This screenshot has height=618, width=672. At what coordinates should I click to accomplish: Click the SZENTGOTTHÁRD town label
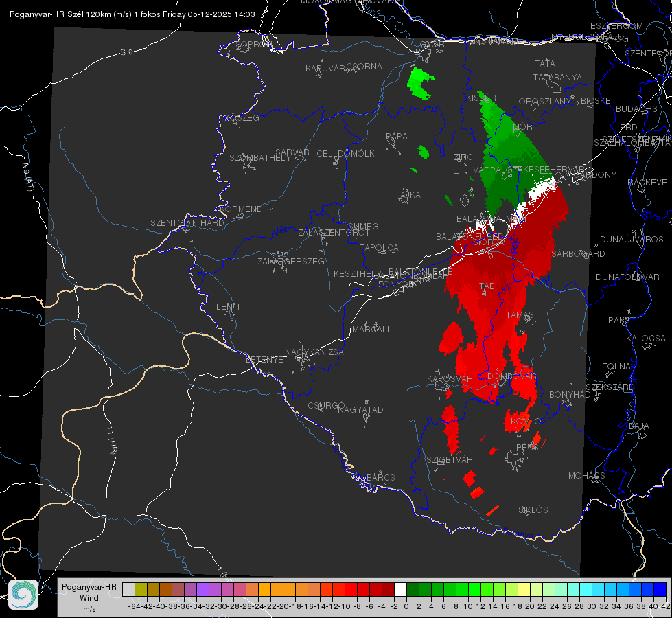[187, 223]
